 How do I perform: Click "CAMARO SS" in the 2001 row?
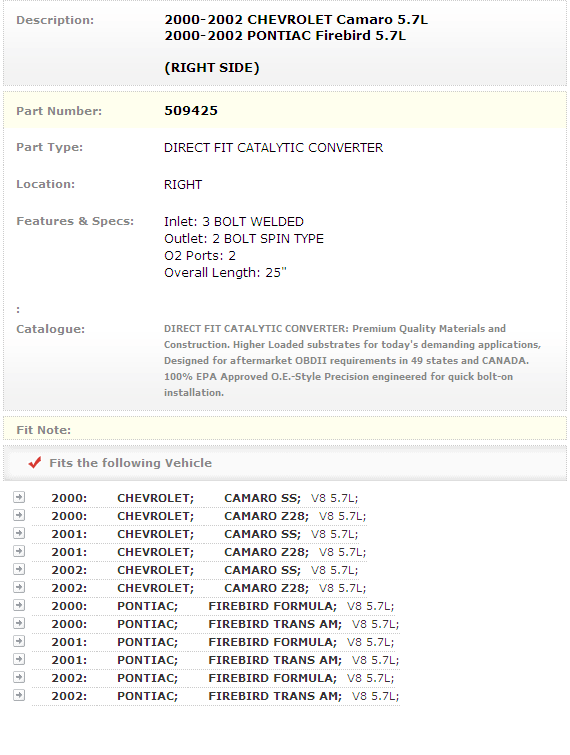(262, 534)
